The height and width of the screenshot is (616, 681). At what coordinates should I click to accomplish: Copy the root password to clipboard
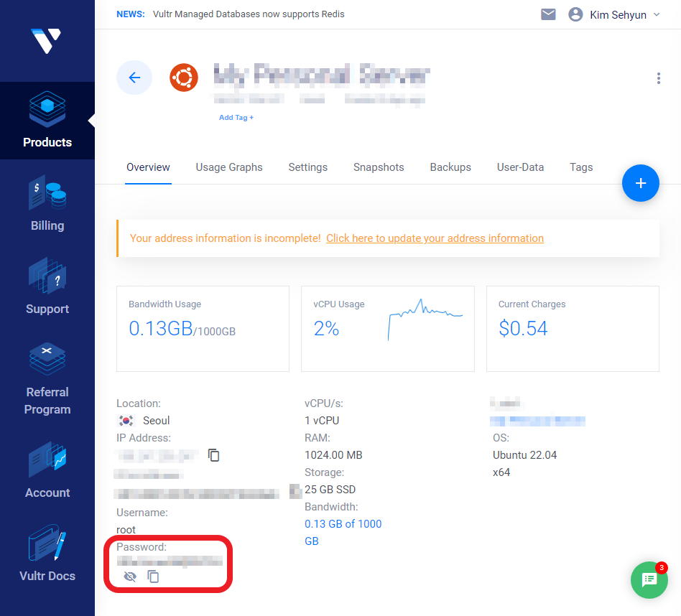pyautogui.click(x=153, y=577)
